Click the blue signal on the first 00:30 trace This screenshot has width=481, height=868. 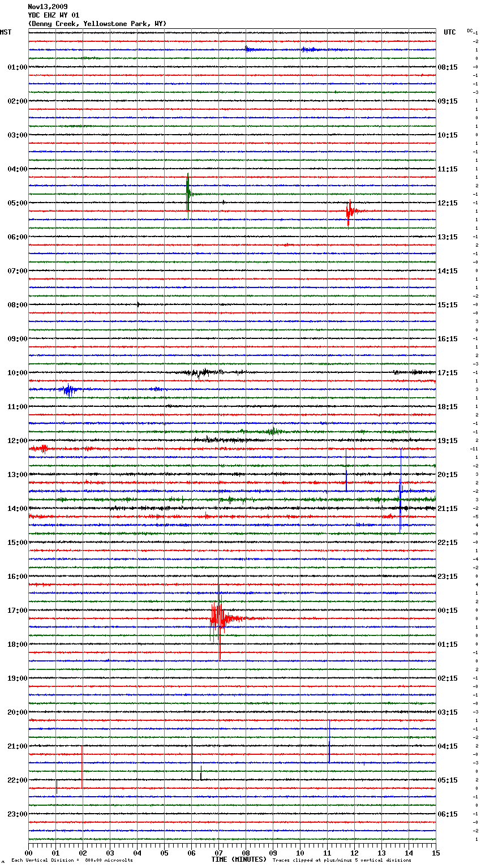point(257,50)
